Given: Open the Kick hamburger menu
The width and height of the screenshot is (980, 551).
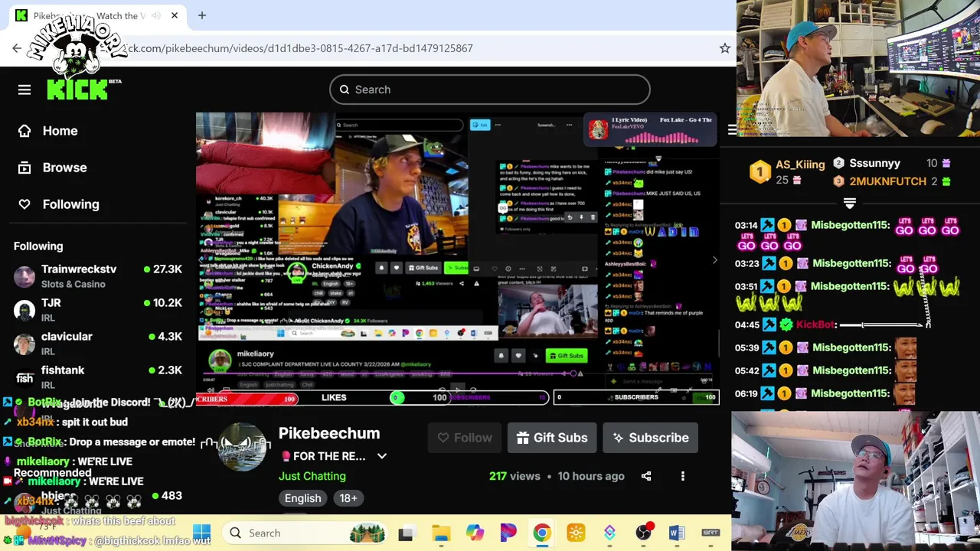Looking at the screenshot, I should (24, 90).
